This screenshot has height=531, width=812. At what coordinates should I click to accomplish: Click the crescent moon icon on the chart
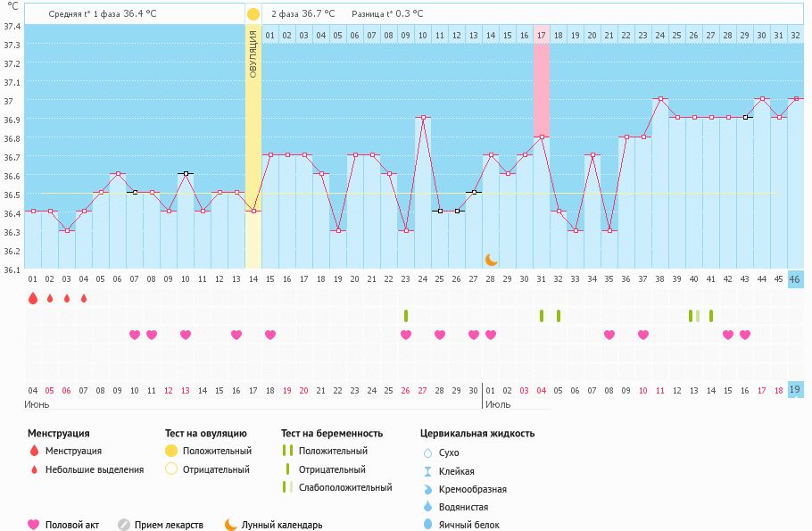(491, 259)
